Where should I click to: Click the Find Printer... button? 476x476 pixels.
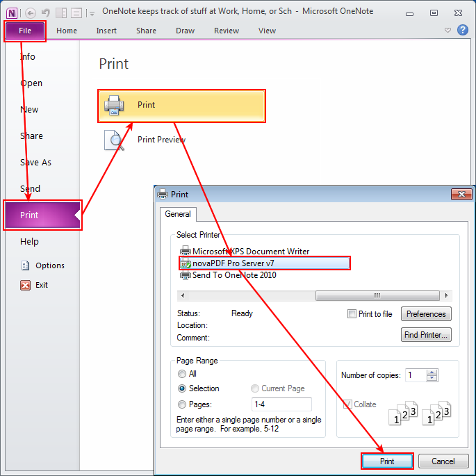[426, 335]
